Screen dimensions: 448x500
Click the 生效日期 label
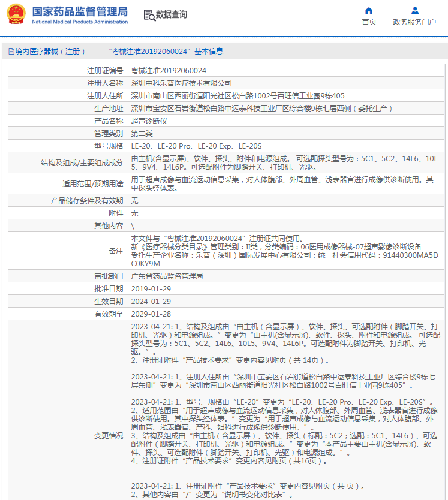pos(109,302)
